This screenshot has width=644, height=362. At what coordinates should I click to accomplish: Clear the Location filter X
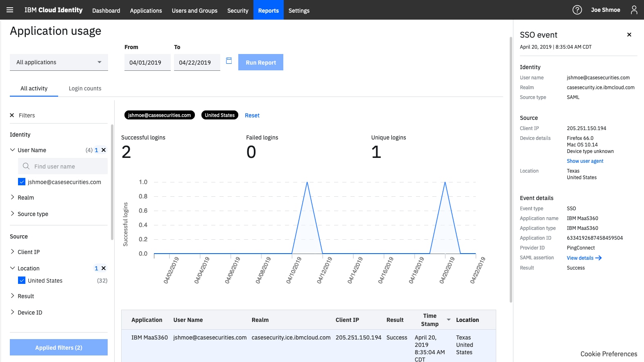click(x=104, y=268)
